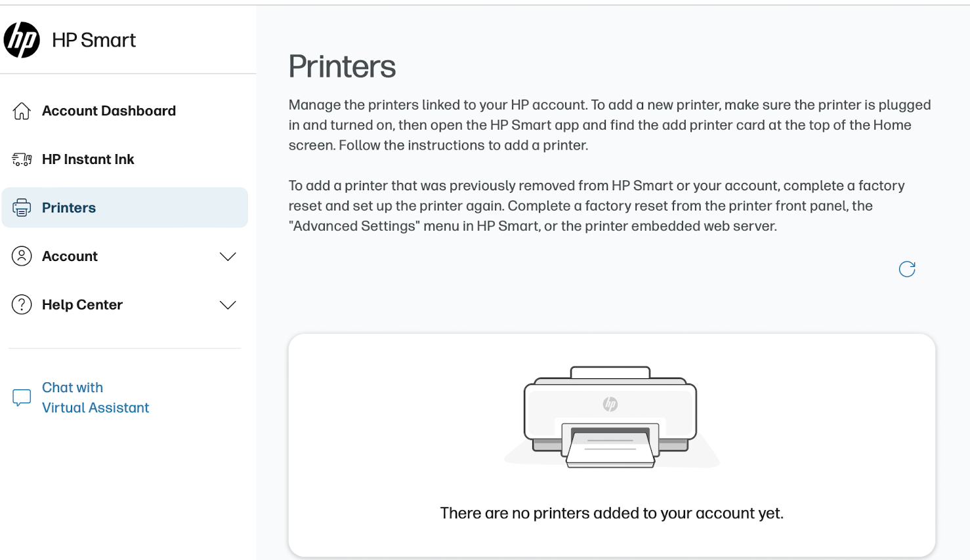
Task: Click the no printers added message
Action: 612,513
